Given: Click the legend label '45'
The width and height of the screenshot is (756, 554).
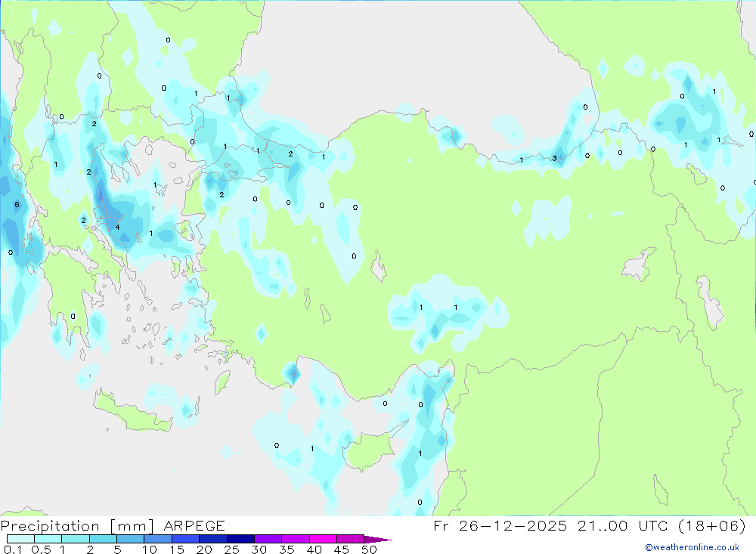Looking at the screenshot, I should click(342, 549).
